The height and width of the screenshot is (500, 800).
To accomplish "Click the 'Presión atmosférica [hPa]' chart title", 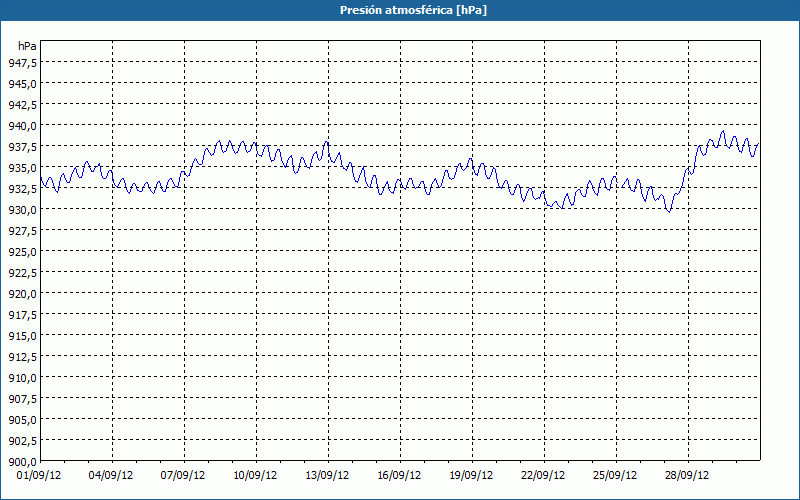I will (x=413, y=10).
